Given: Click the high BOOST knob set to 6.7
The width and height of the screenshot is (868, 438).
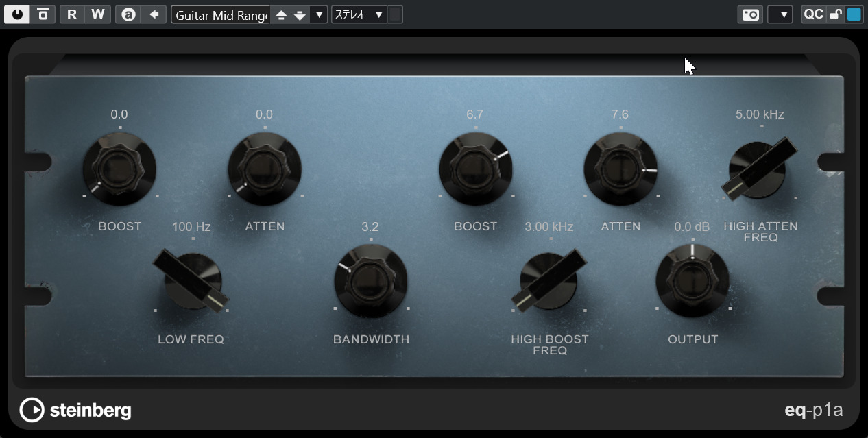Looking at the screenshot, I should coord(476,168).
